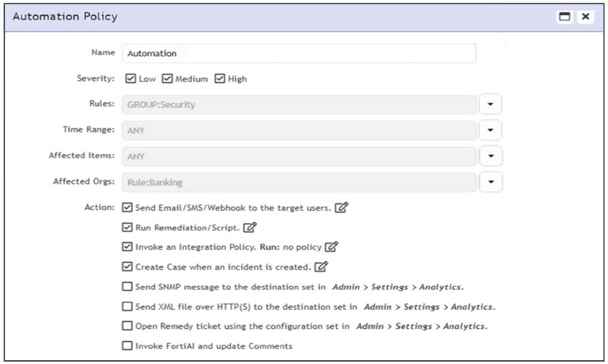The width and height of the screenshot is (608, 364).
Task: Click edit icon for Invoke Integration Policy
Action: click(x=332, y=247)
